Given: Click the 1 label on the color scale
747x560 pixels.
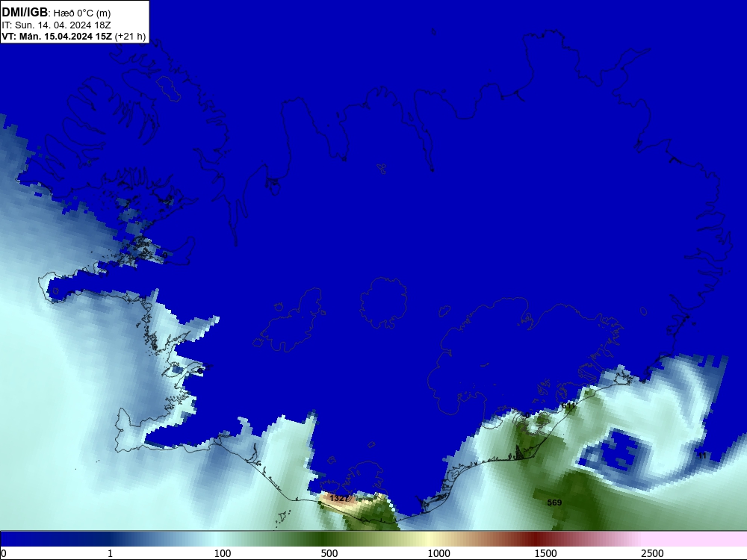Looking at the screenshot, I should coord(110,553).
